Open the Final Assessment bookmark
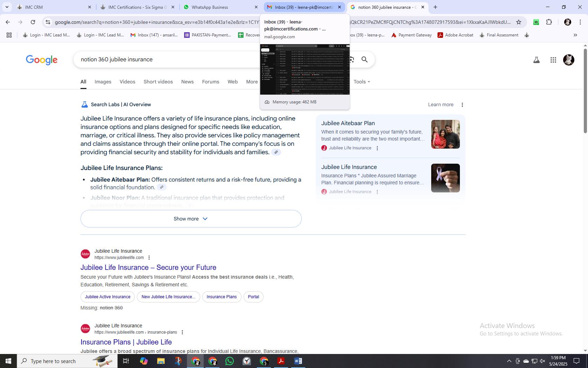588x368 pixels. [x=499, y=35]
